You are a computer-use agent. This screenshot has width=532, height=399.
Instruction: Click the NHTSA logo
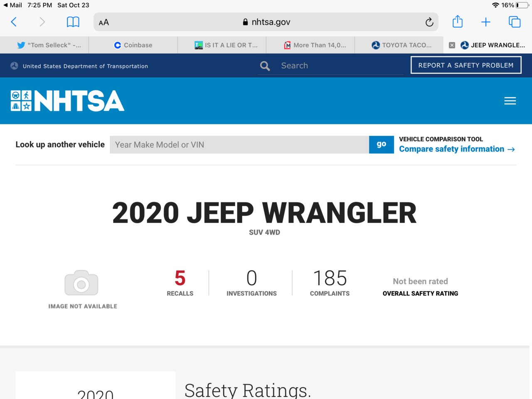point(67,101)
